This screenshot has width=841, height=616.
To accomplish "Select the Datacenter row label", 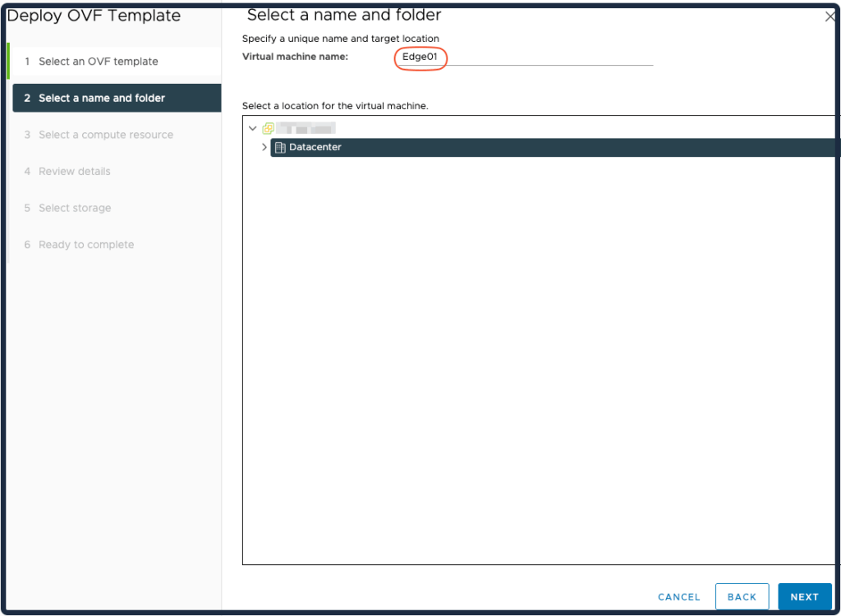I will click(x=315, y=147).
